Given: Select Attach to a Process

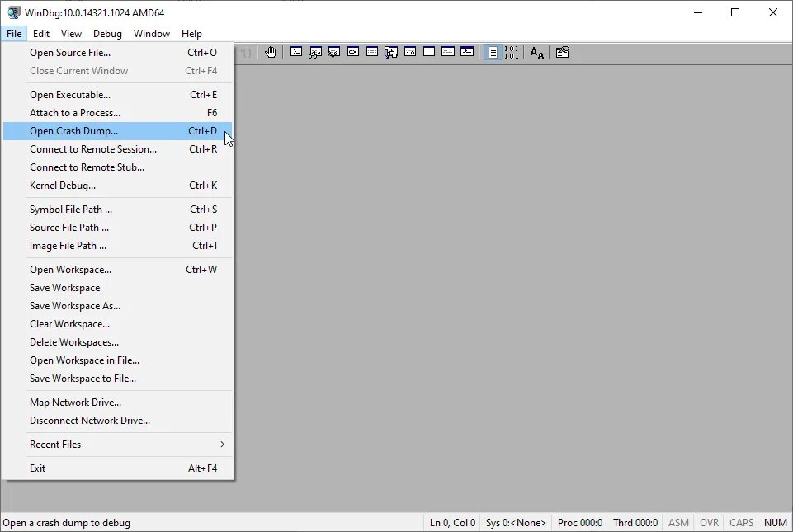Looking at the screenshot, I should (x=117, y=113).
